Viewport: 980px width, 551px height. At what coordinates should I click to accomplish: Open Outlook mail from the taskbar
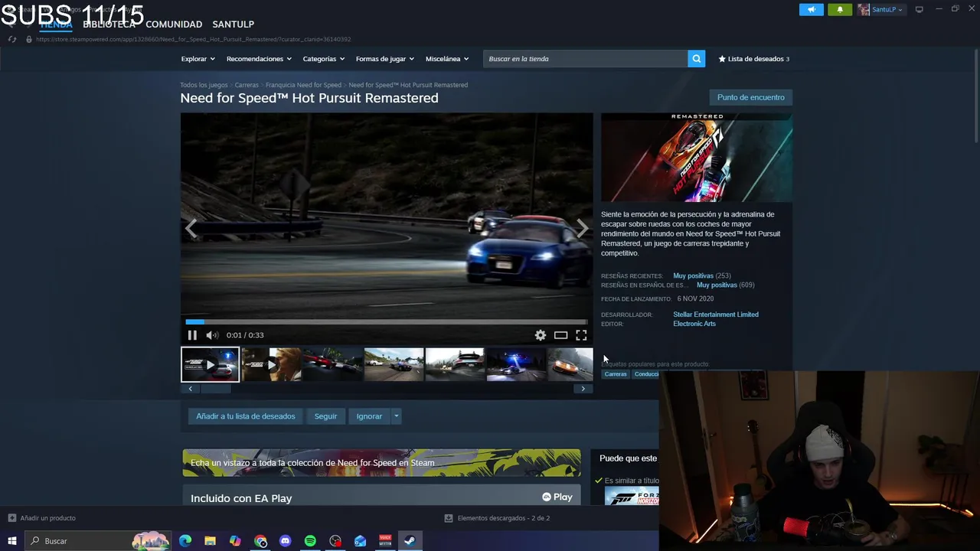[x=361, y=541]
